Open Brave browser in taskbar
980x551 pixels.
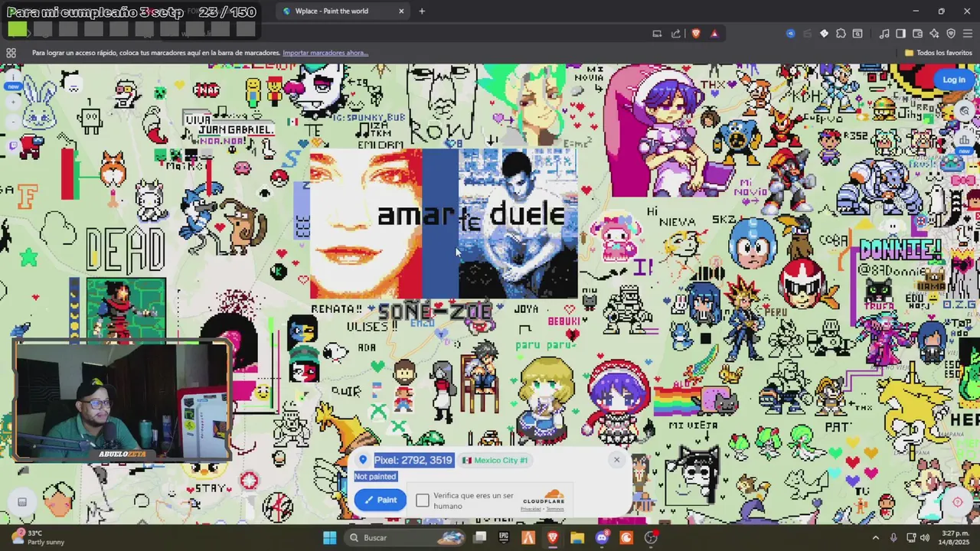(553, 537)
